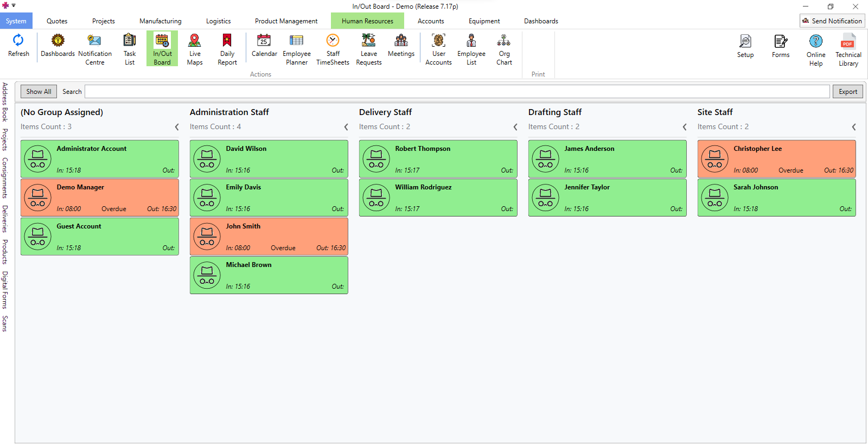This screenshot has width=868, height=445.
Task: Click the Refresh icon
Action: (x=18, y=46)
